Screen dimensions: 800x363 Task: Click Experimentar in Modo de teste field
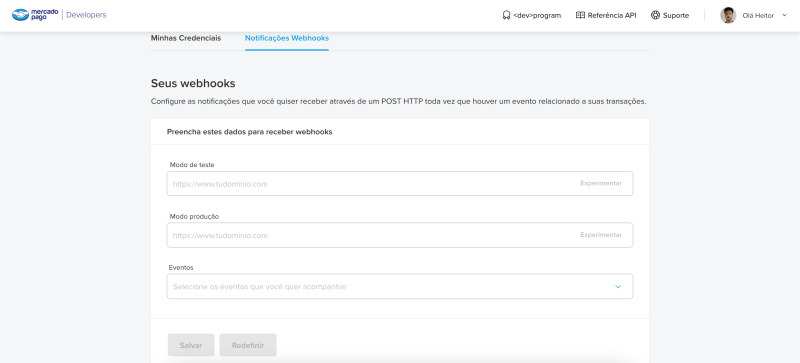pos(601,183)
